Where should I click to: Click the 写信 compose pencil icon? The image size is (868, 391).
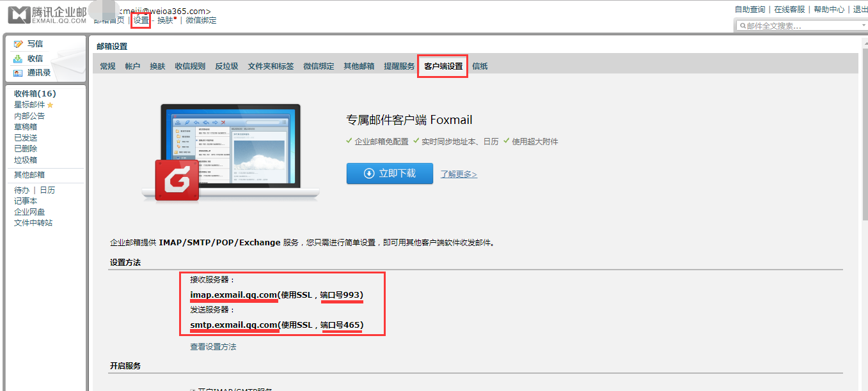pyautogui.click(x=19, y=44)
